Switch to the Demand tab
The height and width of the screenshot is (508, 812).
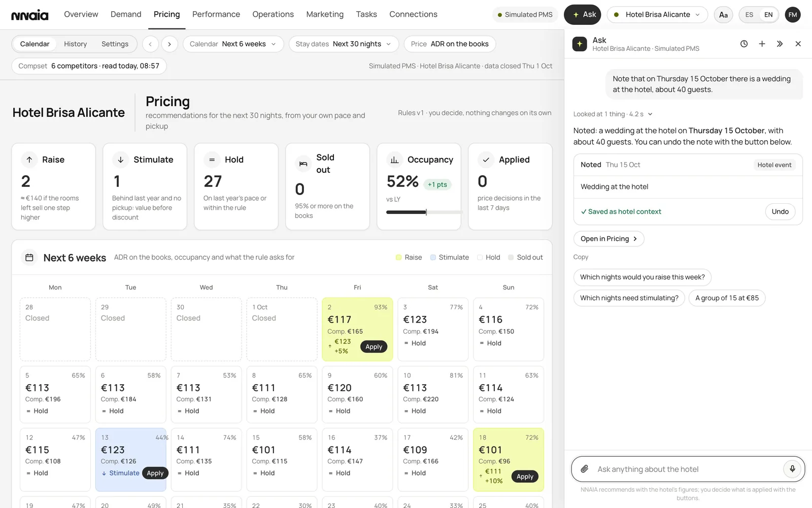point(126,14)
